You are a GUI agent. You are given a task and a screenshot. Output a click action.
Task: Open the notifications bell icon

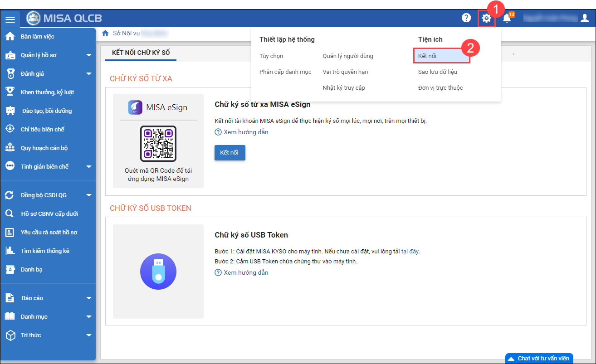[x=507, y=18]
